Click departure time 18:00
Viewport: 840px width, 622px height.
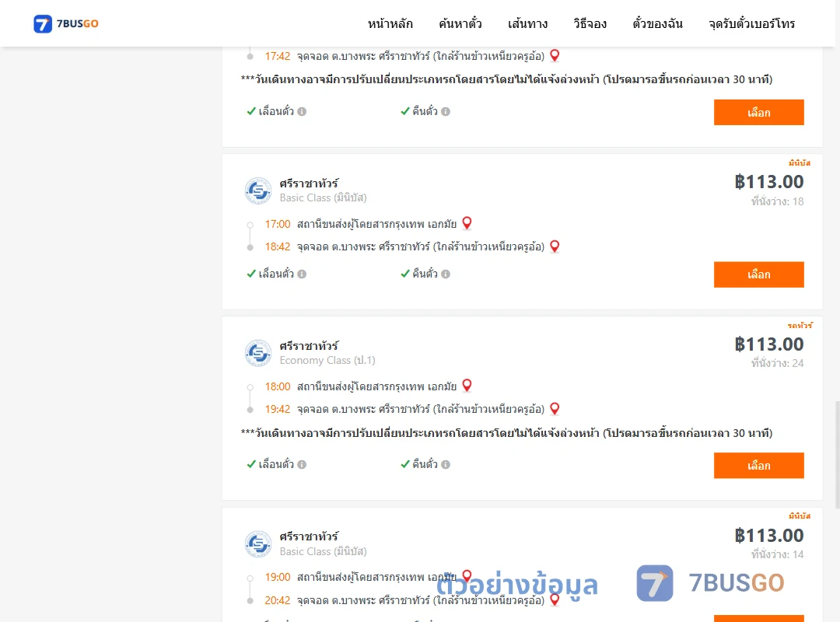[x=278, y=387]
